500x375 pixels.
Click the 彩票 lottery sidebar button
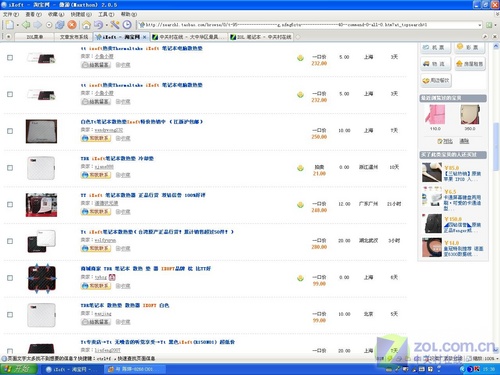pyautogui.click(x=469, y=47)
